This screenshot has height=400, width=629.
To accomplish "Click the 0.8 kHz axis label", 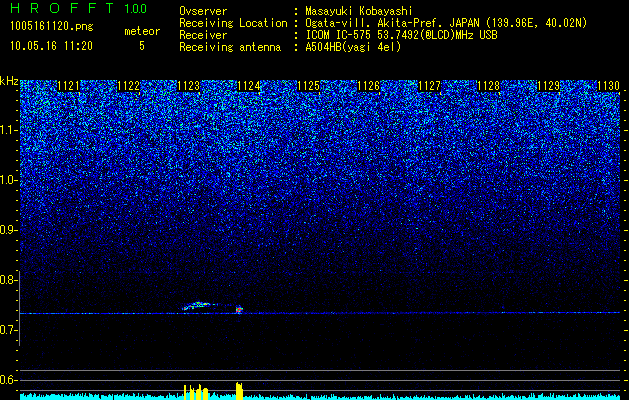I will 9,280.
